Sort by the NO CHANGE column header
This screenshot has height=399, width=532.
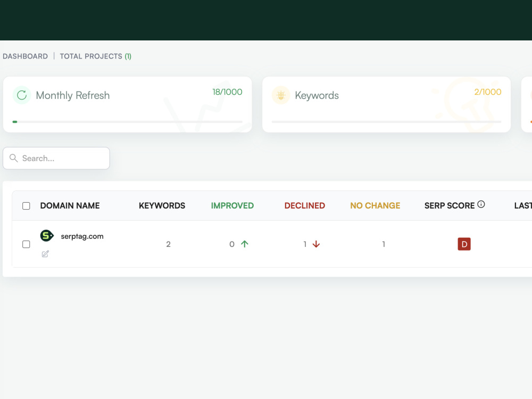coord(375,205)
